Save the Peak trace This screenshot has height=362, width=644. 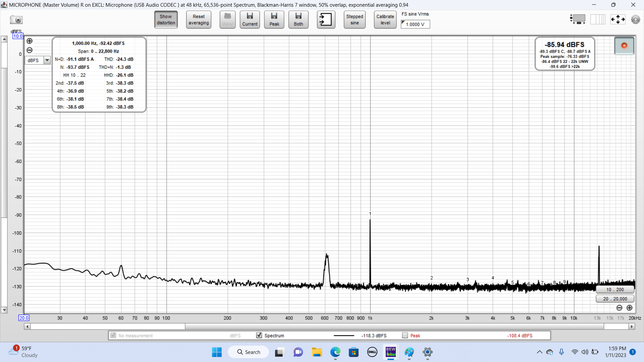tap(274, 20)
